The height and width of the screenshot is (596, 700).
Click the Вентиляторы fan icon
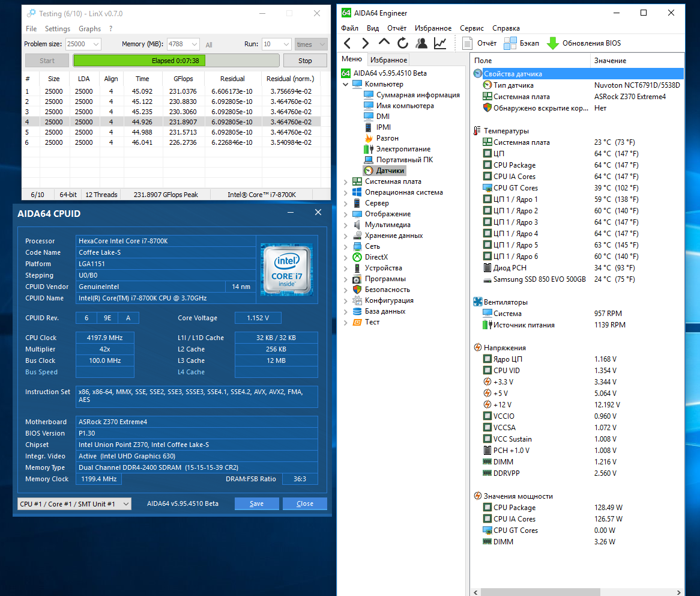coord(478,302)
